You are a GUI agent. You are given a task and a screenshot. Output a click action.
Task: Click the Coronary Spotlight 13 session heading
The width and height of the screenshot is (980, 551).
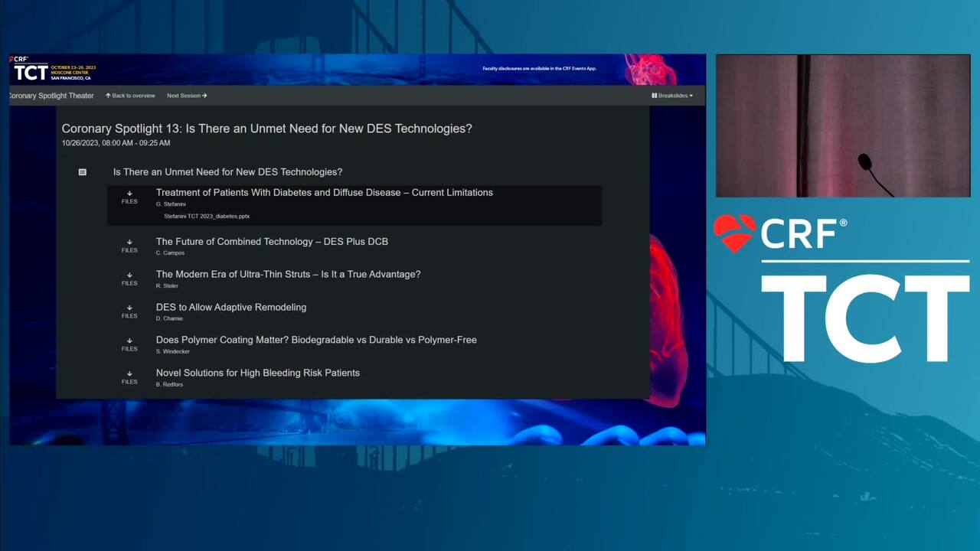tap(267, 129)
